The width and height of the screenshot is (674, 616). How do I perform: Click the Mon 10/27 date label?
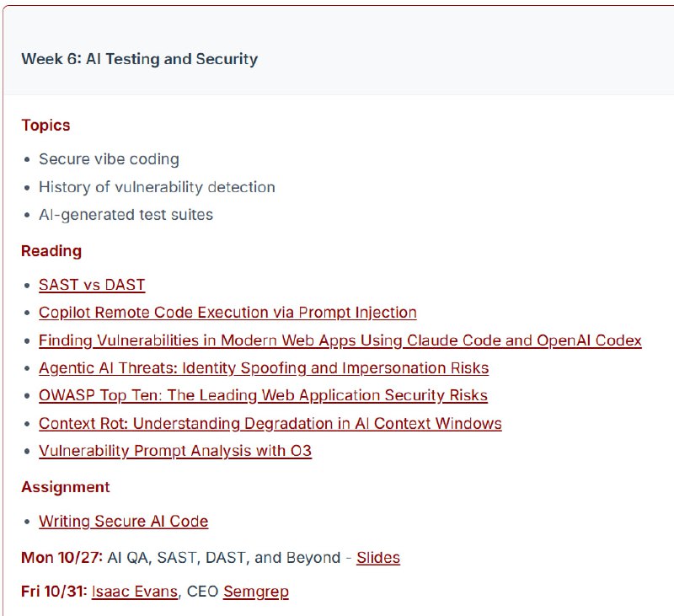click(62, 558)
